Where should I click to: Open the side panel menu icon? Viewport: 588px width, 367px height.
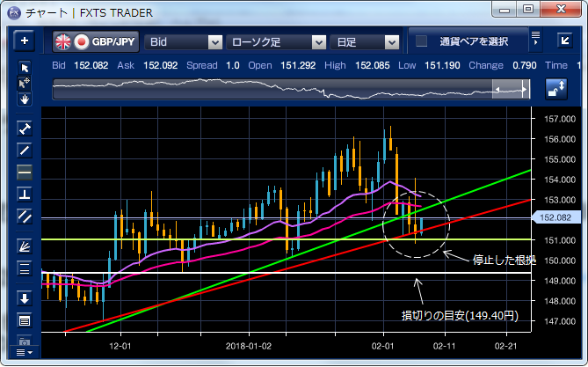(535, 38)
